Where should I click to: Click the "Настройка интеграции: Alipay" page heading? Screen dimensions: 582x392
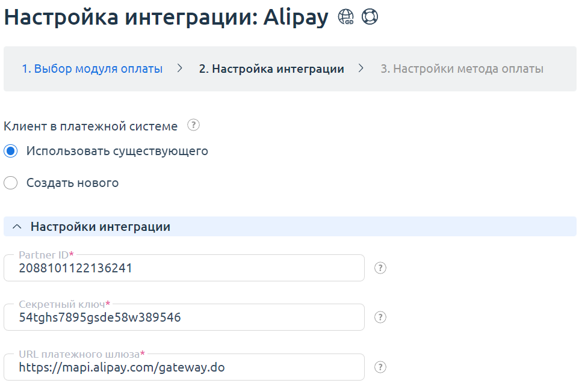[x=166, y=17]
